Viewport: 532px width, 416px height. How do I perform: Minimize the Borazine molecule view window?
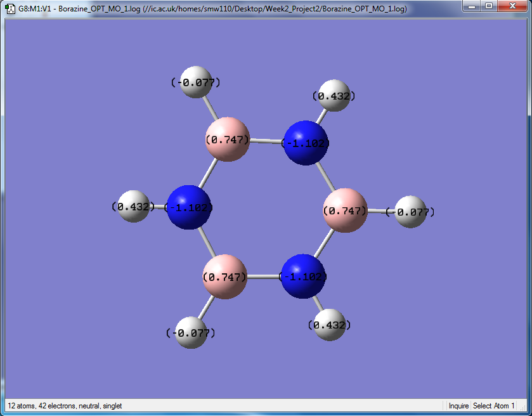[472, 6]
